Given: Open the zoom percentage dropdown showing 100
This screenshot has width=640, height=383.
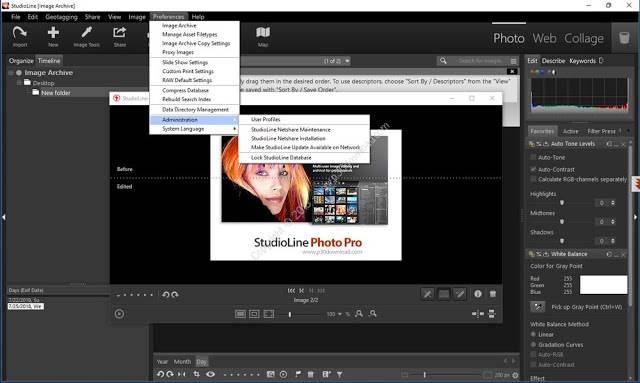Looking at the screenshot, I should pyautogui.click(x=340, y=314).
